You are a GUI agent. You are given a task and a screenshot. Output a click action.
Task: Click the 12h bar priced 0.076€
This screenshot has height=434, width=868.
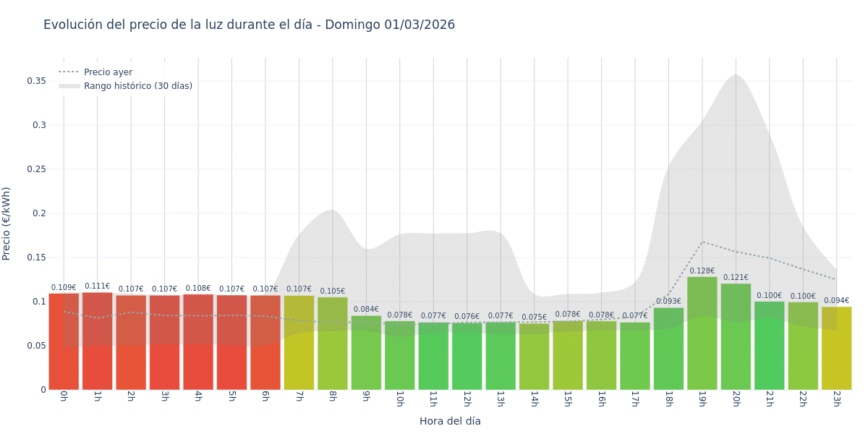467,356
